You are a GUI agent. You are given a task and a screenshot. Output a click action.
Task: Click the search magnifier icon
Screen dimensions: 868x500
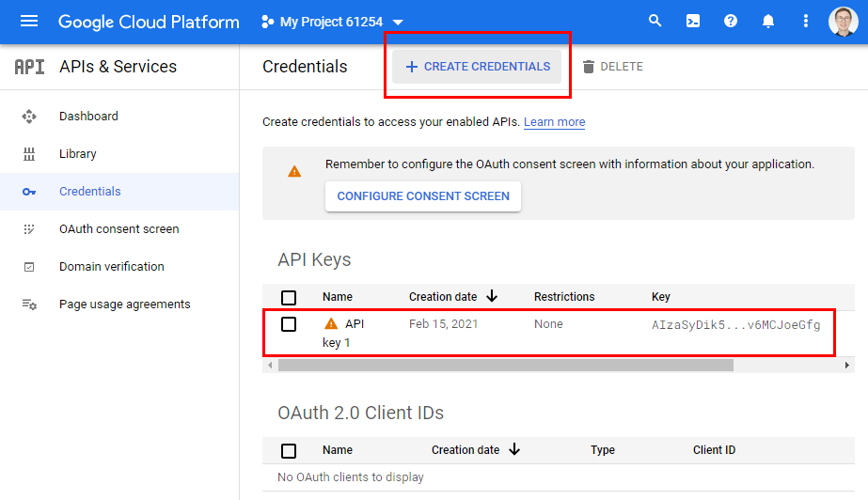pos(655,21)
